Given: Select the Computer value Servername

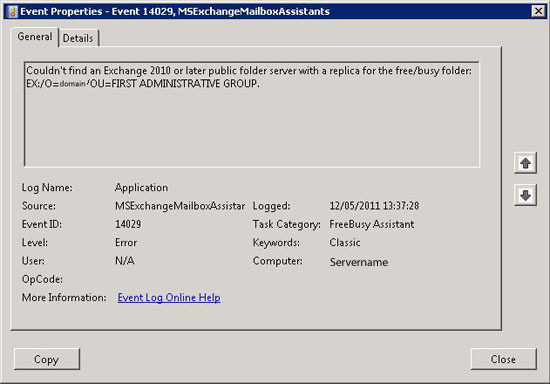Looking at the screenshot, I should coord(359,262).
